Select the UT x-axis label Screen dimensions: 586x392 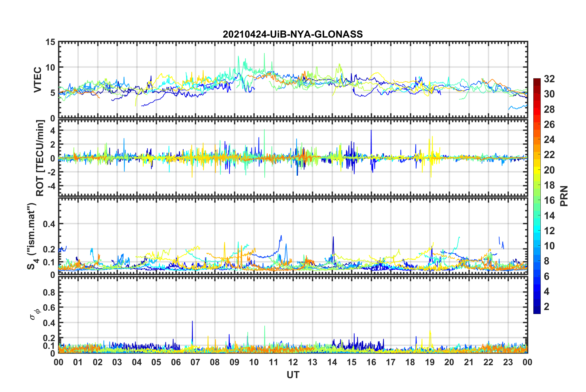[x=293, y=375]
